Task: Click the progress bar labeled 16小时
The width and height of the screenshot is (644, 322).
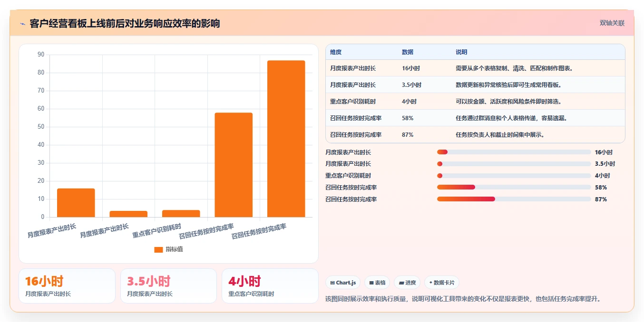Action: pos(514,152)
